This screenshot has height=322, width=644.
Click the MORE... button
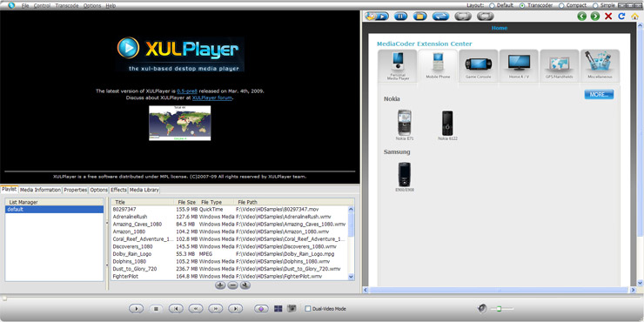[x=599, y=95]
